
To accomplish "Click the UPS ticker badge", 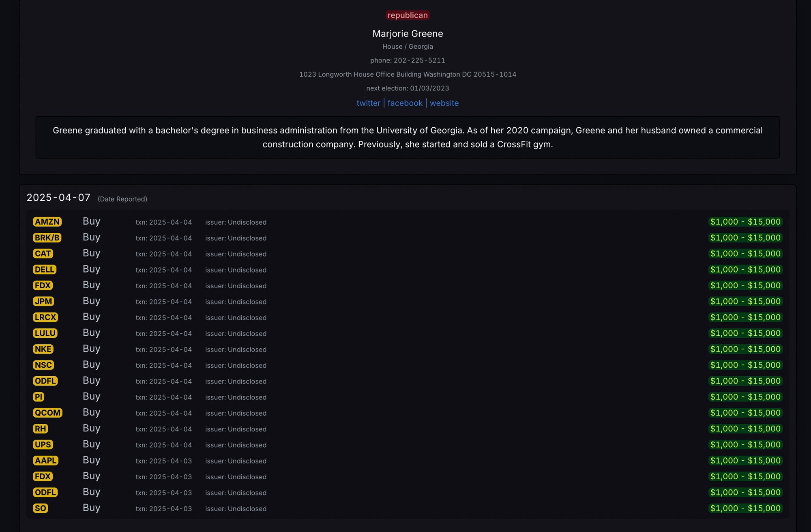I will (x=43, y=444).
